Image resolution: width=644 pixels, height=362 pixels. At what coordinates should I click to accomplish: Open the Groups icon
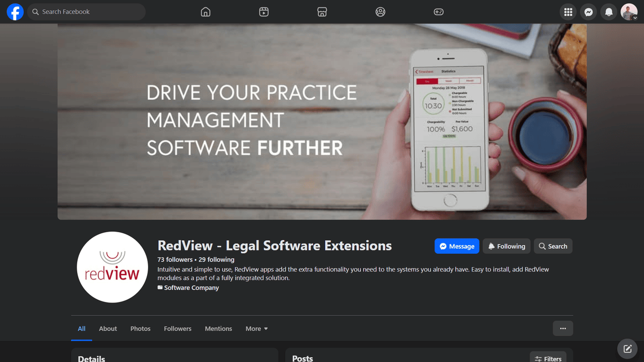point(380,12)
